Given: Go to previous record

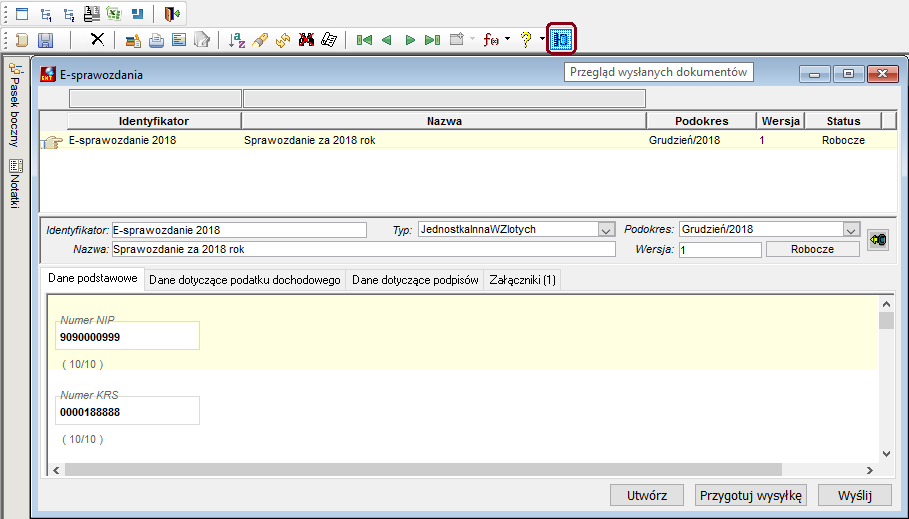Looking at the screenshot, I should [387, 40].
